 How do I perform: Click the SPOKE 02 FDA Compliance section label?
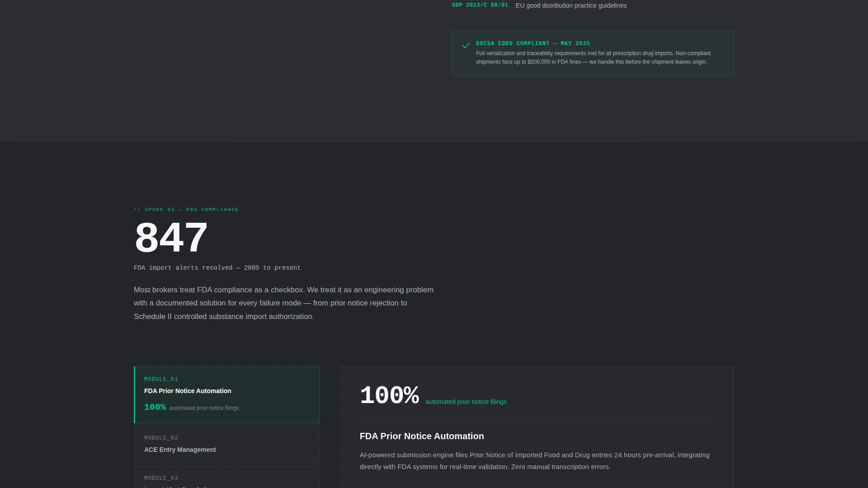click(x=186, y=210)
